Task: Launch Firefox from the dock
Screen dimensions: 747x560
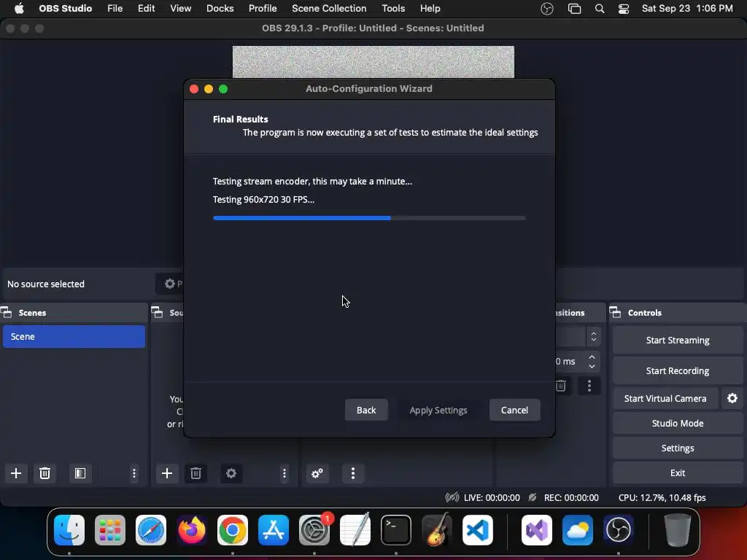Action: [192, 529]
